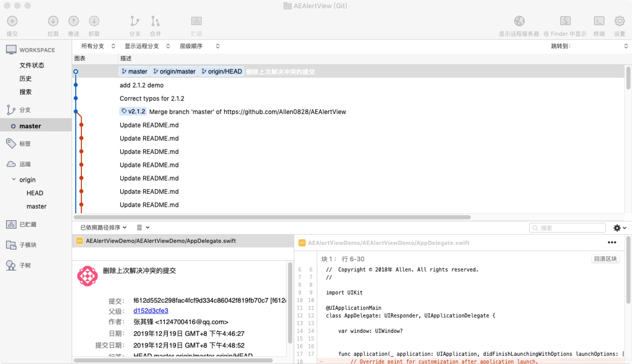Collapse the origin remote tree

[14, 179]
